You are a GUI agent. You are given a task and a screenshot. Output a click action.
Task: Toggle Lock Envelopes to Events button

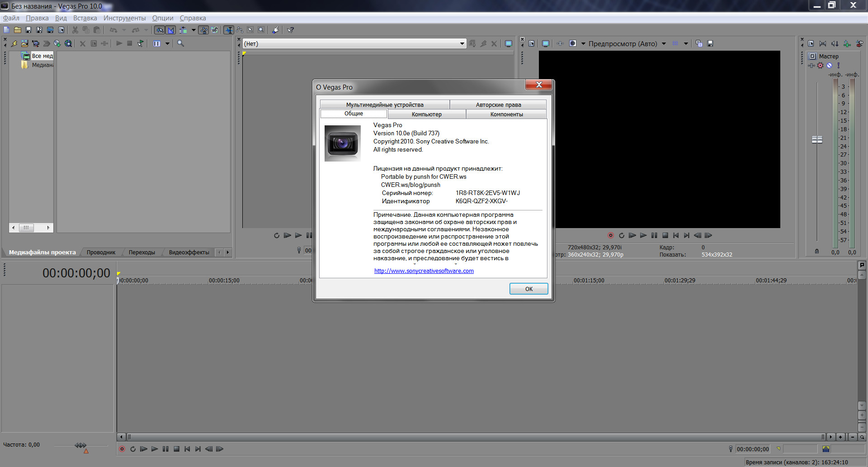coord(204,30)
